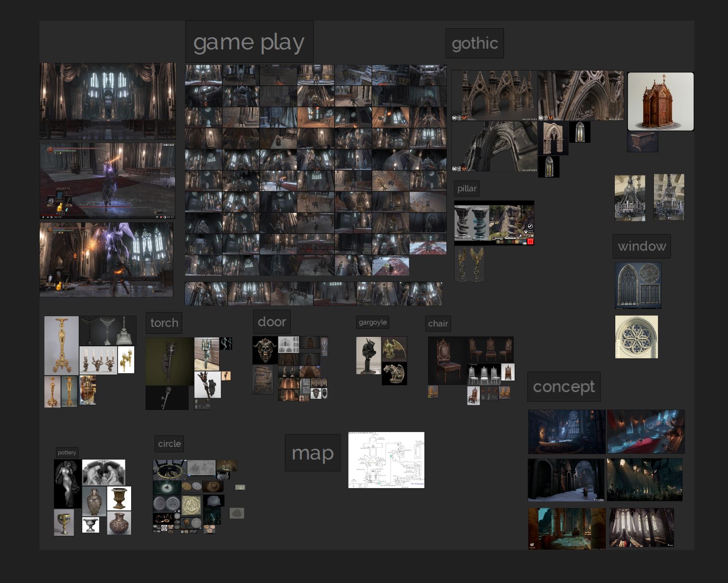Click the black gargoyle statue on pedestal
This screenshot has width=728, height=583.
point(369,355)
